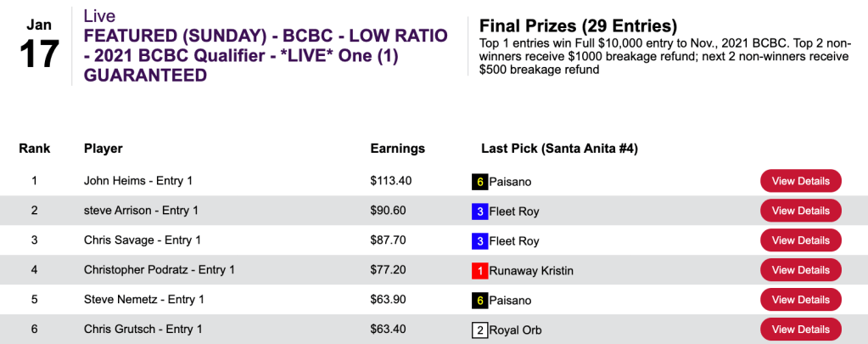
Task: Click the white number 2 Royal Orb badge
Action: pos(479,330)
